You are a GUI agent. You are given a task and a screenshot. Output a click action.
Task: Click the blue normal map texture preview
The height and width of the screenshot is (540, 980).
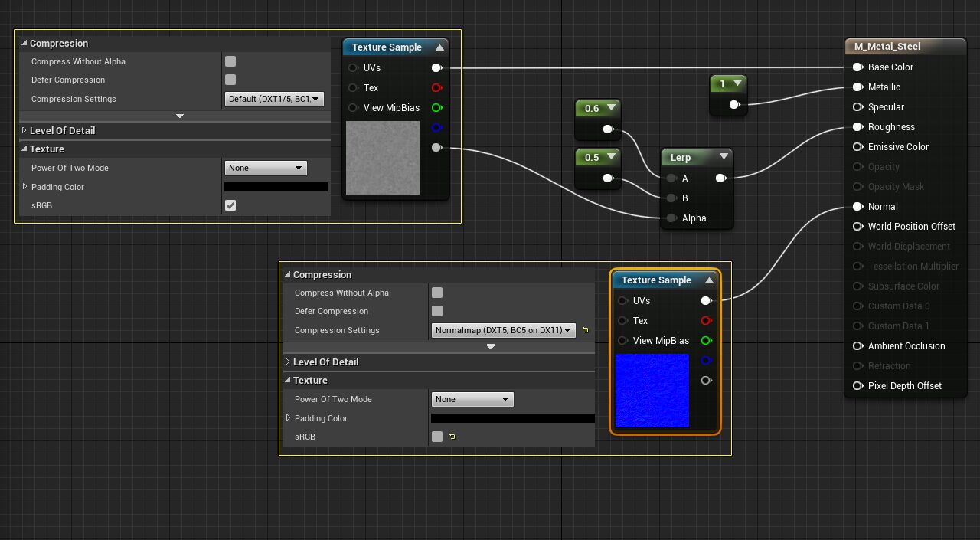tap(652, 391)
